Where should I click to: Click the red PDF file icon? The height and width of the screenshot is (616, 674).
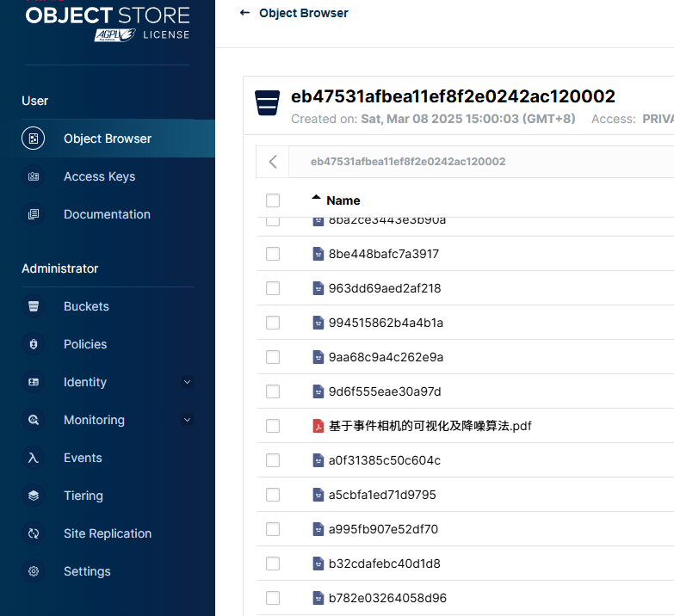coord(318,426)
